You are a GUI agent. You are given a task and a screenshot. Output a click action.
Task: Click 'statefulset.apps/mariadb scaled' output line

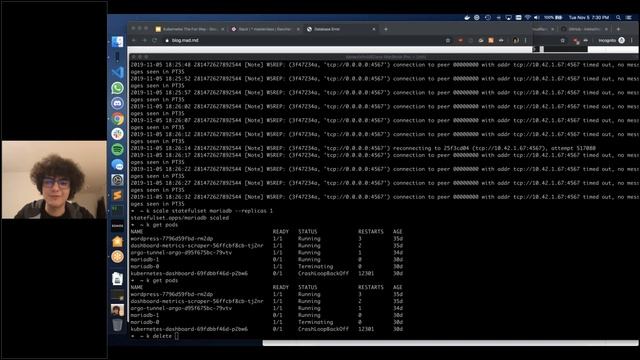pyautogui.click(x=180, y=218)
